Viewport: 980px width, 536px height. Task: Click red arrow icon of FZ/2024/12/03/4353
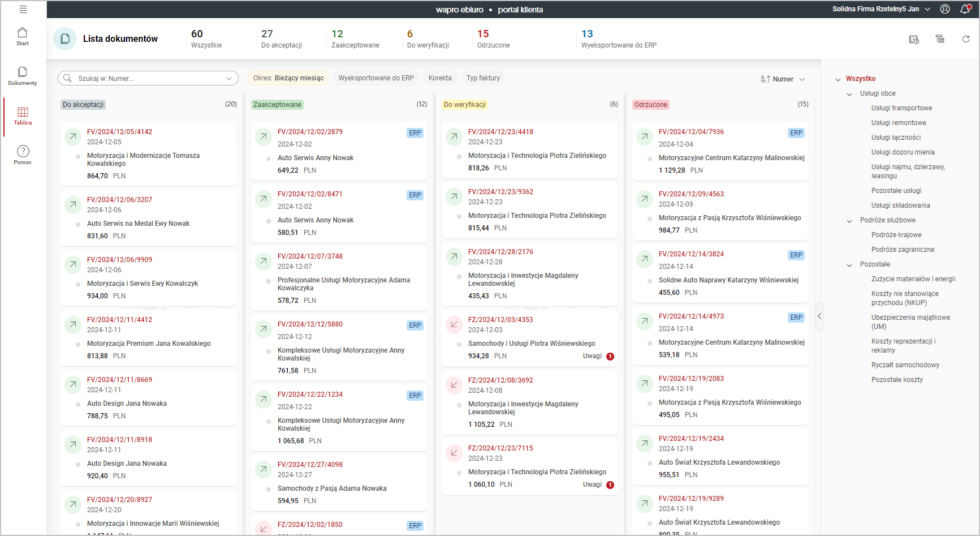454,324
